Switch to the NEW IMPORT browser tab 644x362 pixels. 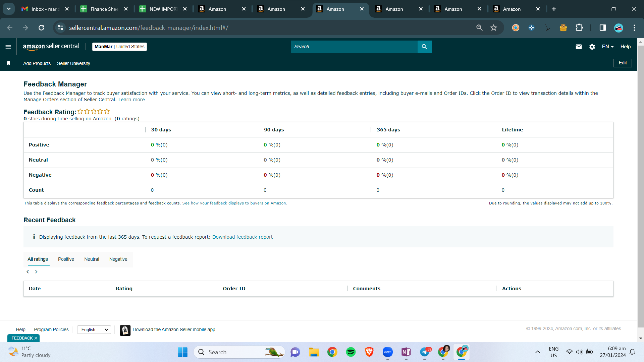click(x=163, y=9)
